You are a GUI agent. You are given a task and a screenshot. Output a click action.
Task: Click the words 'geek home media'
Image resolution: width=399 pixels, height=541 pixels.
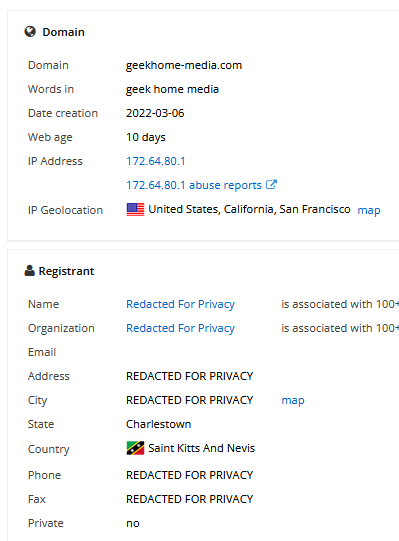(x=172, y=89)
